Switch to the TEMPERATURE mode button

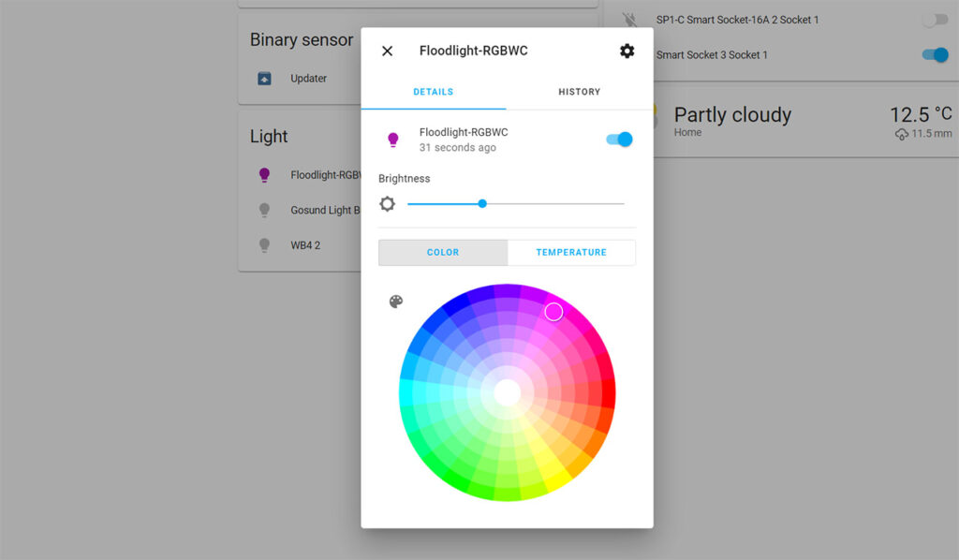(571, 252)
